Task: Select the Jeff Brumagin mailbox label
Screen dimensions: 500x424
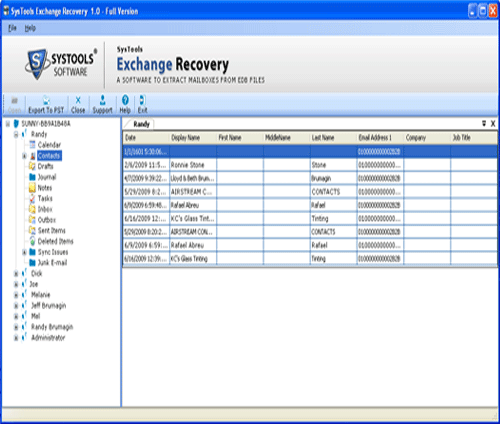Action: click(x=48, y=306)
